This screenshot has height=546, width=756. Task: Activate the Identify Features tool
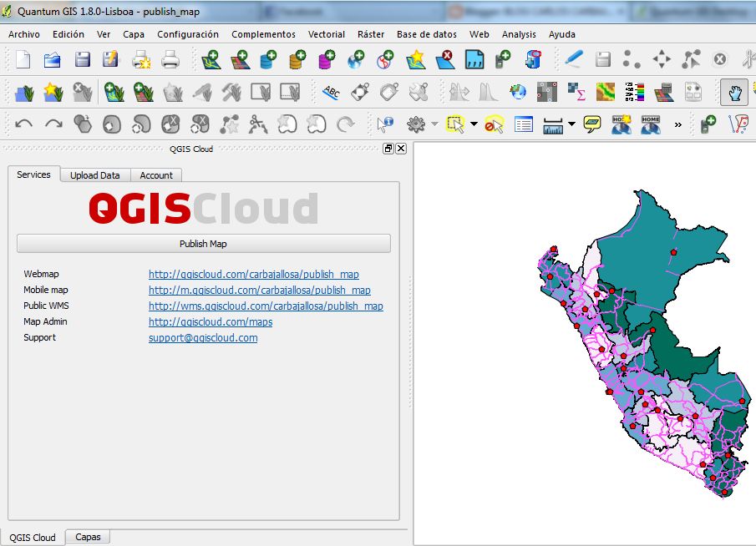pyautogui.click(x=383, y=125)
